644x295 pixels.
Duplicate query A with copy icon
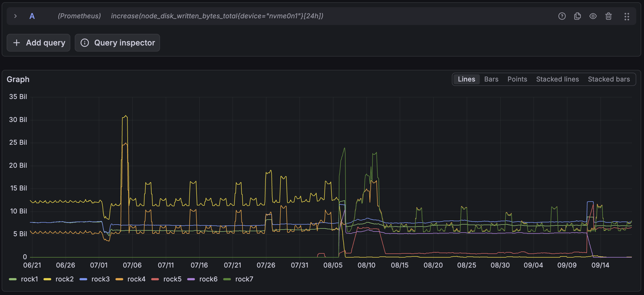[577, 16]
